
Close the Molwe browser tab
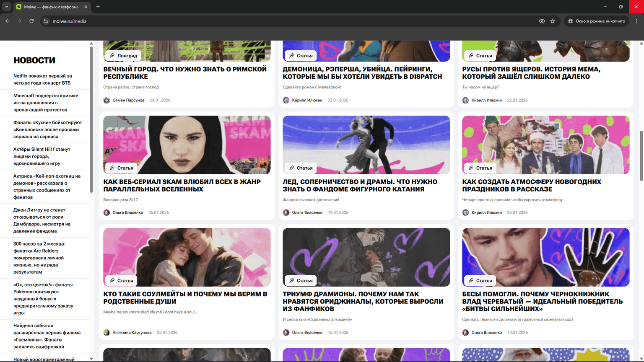(x=86, y=7)
